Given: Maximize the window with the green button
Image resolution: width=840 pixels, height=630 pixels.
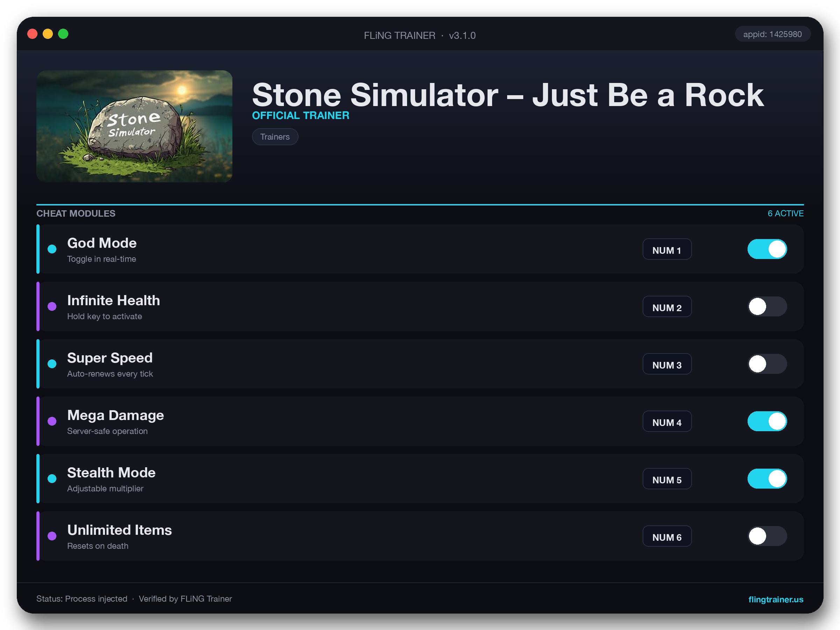Looking at the screenshot, I should pos(63,34).
